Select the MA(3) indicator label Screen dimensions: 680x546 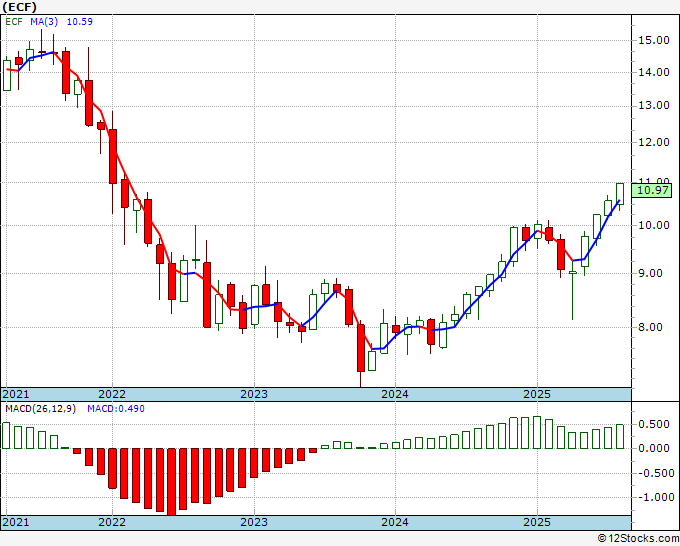pos(44,22)
